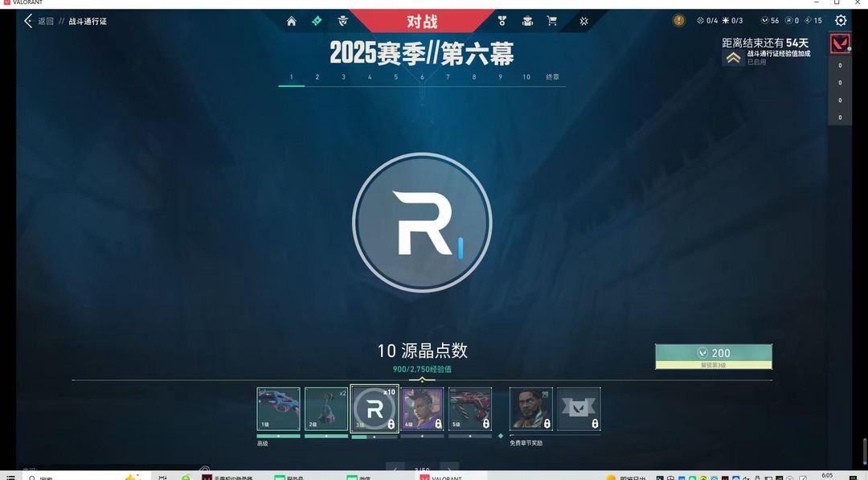Open the career medal icon
Screen dimensions: 868x480
(x=502, y=21)
